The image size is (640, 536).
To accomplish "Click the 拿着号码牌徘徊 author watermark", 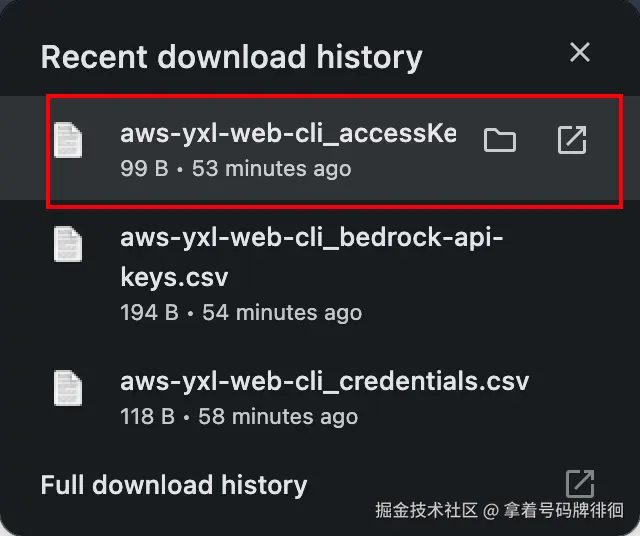I will [x=563, y=511].
